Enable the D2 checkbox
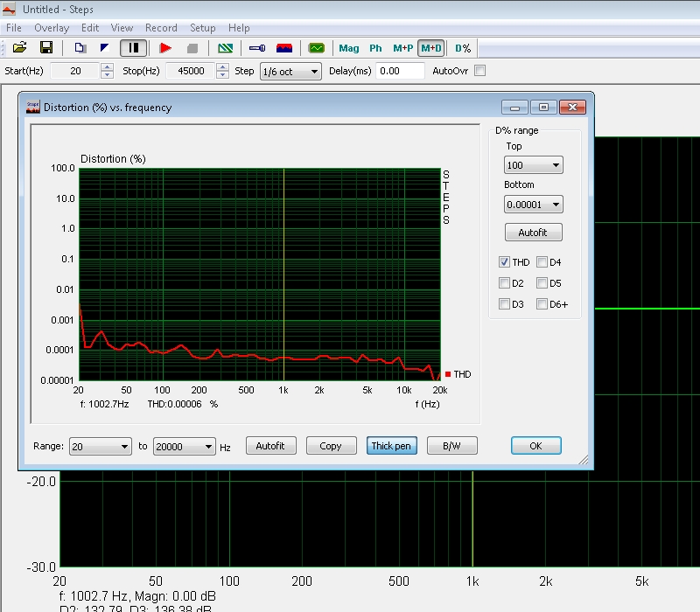 click(505, 282)
